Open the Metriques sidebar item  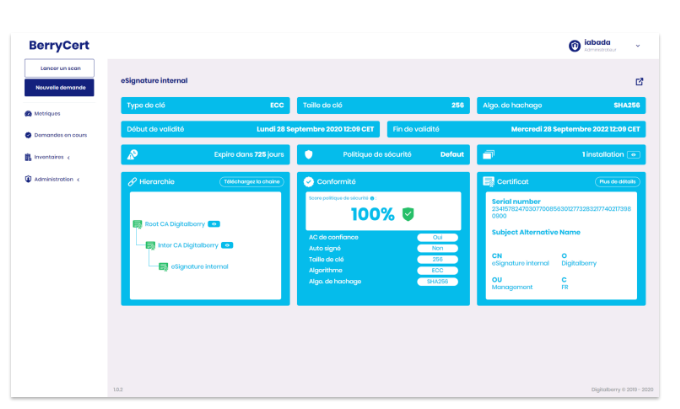47,114
